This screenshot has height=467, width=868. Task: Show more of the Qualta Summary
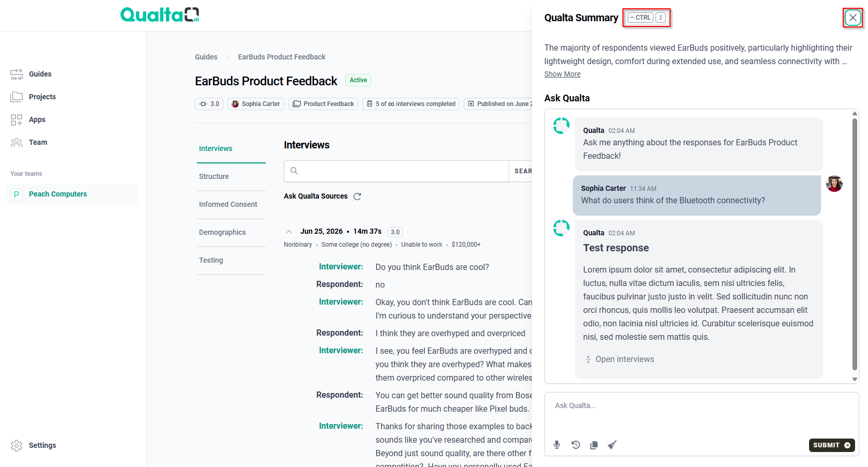tap(562, 74)
